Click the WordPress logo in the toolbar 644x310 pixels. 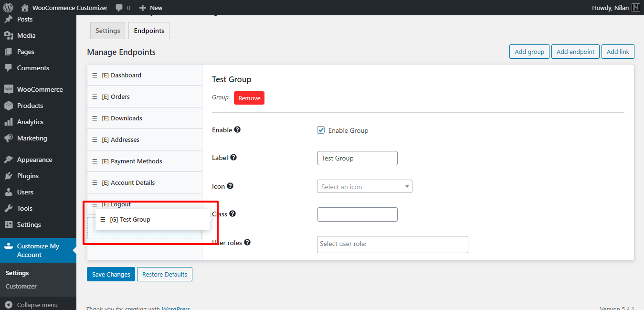click(7, 7)
